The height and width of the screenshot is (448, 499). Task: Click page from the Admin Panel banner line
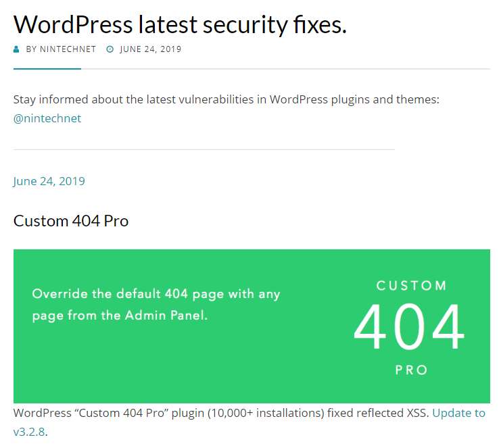(x=120, y=316)
